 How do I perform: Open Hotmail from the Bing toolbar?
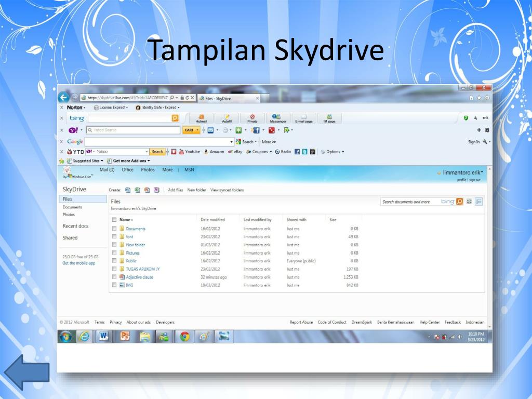pyautogui.click(x=201, y=118)
